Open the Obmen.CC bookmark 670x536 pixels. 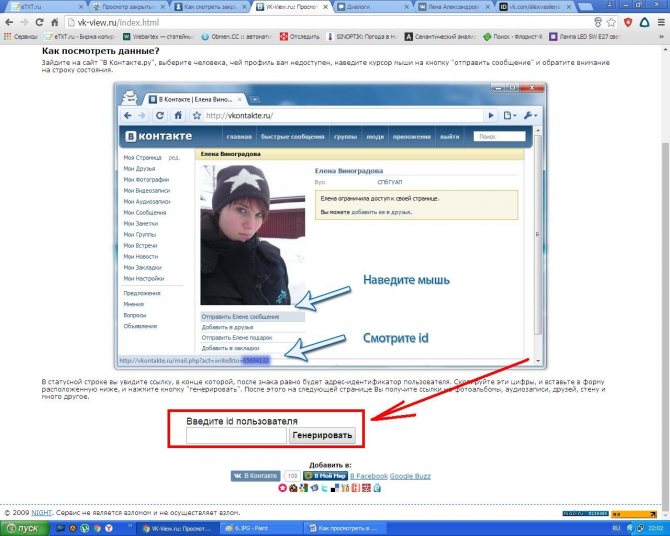point(236,37)
